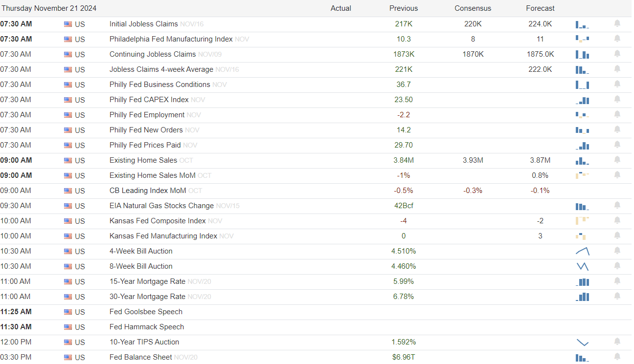The image size is (634, 364).
Task: Select consensus value 3.93M
Action: pyautogui.click(x=473, y=160)
